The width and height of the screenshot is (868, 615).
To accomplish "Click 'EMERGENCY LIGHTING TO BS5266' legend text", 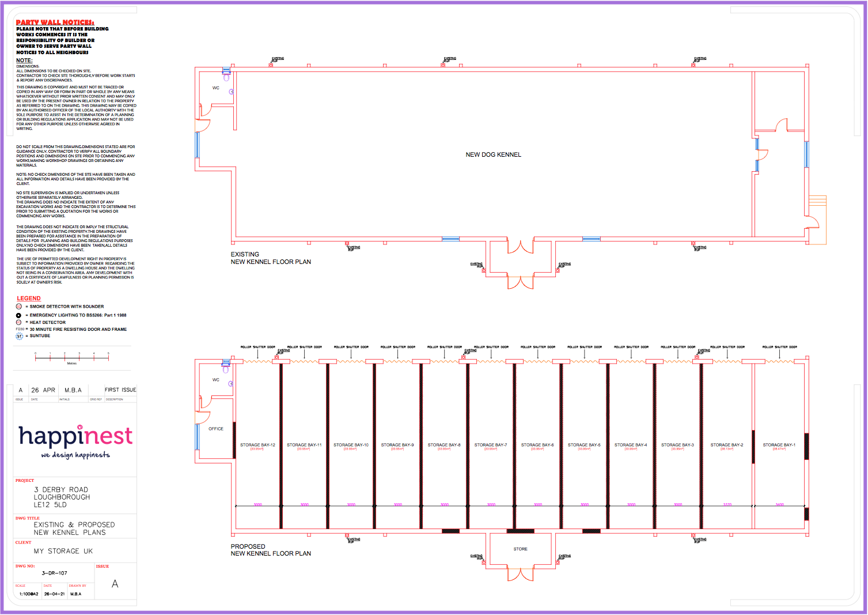I will click(x=78, y=315).
